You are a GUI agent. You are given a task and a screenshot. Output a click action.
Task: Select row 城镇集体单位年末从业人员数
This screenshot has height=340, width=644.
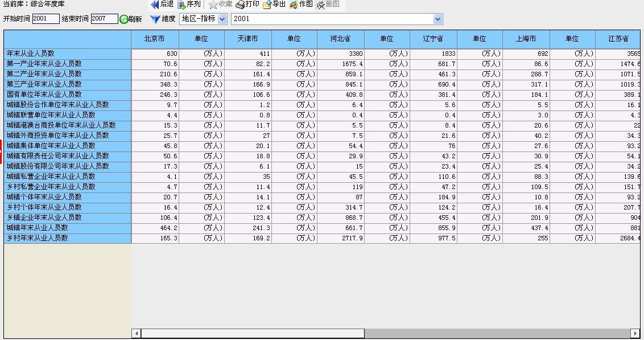pos(67,146)
